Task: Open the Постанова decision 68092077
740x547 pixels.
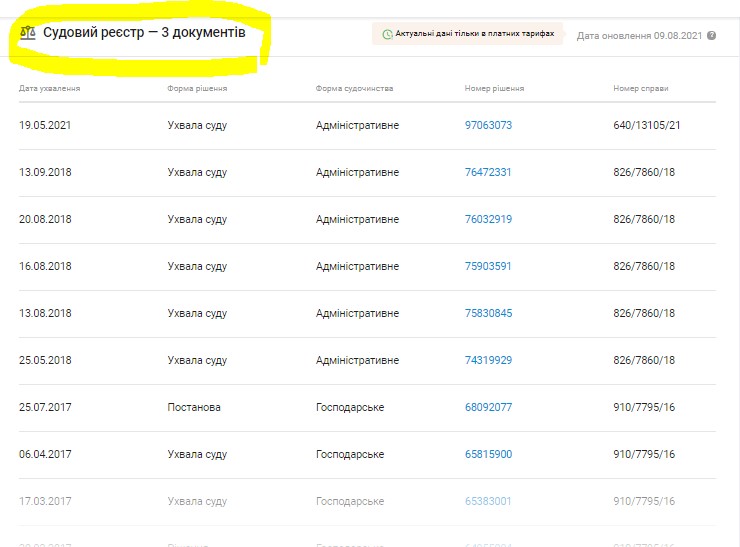Action: click(488, 407)
